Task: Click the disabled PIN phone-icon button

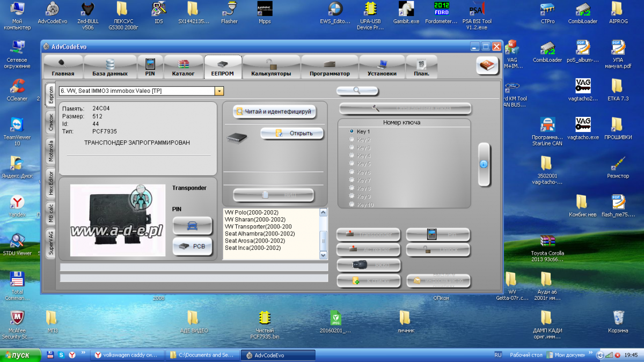Action: (x=438, y=234)
